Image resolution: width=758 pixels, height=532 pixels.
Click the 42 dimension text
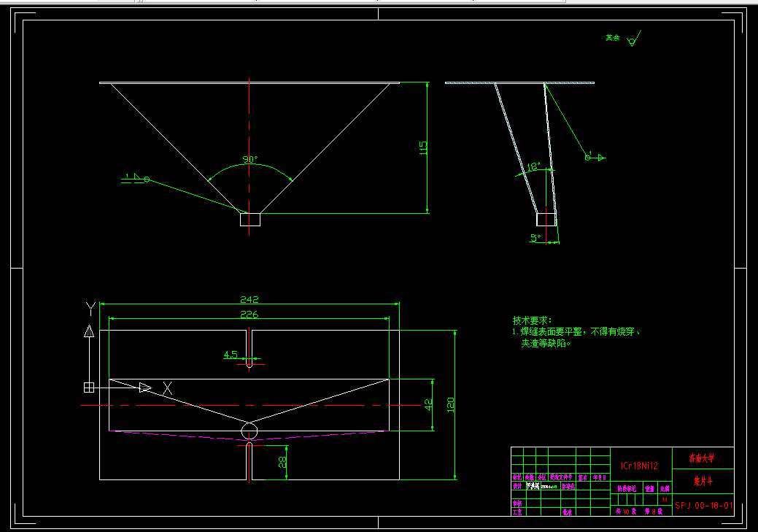click(428, 404)
